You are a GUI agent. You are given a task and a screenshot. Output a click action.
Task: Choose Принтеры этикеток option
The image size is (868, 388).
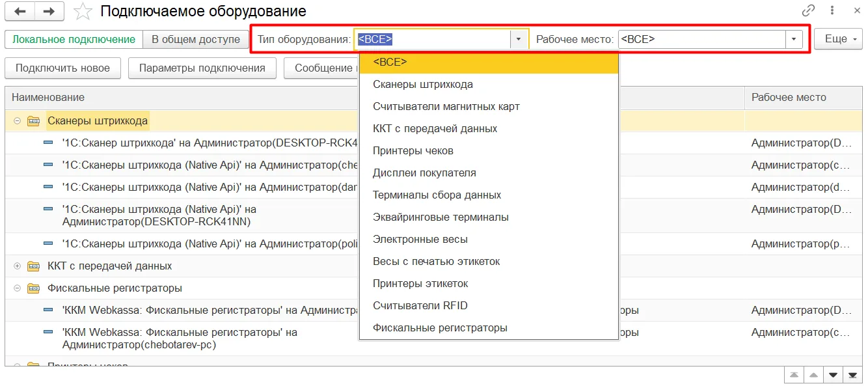click(x=489, y=284)
